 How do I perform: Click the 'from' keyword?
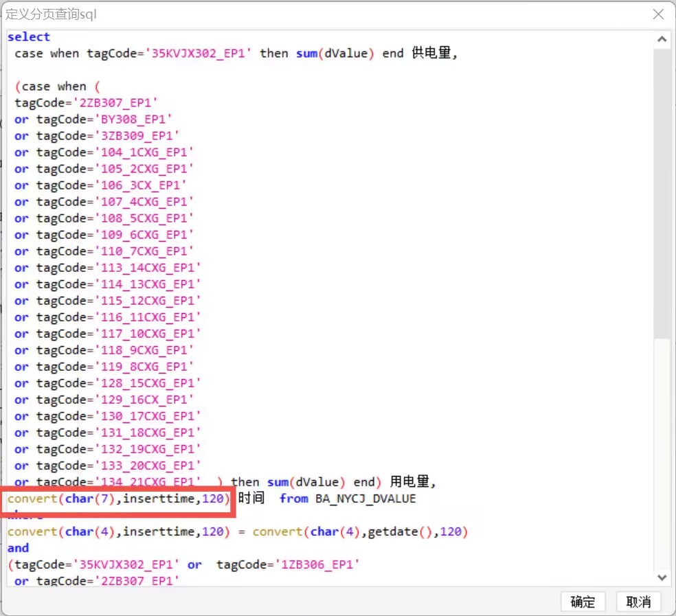tap(294, 499)
